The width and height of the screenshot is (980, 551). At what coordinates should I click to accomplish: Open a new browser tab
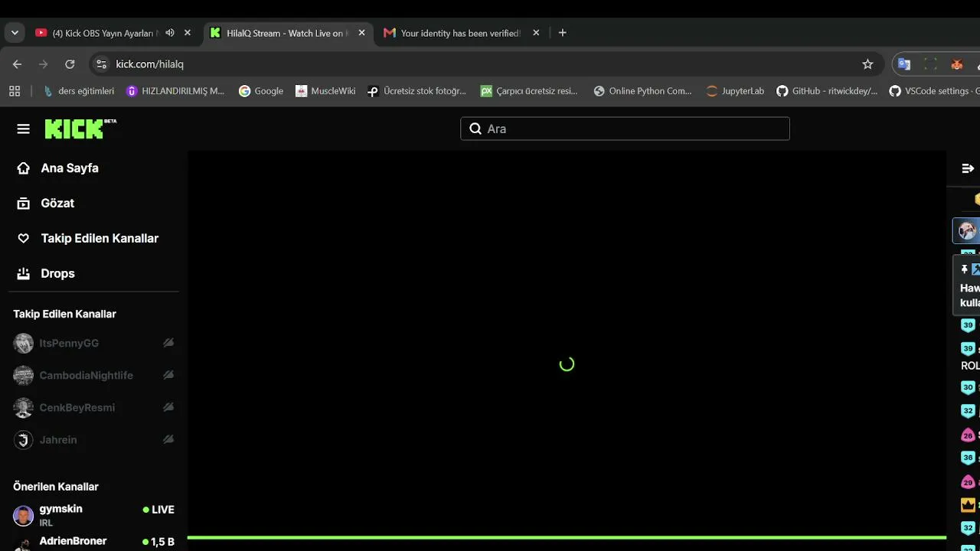click(x=563, y=33)
